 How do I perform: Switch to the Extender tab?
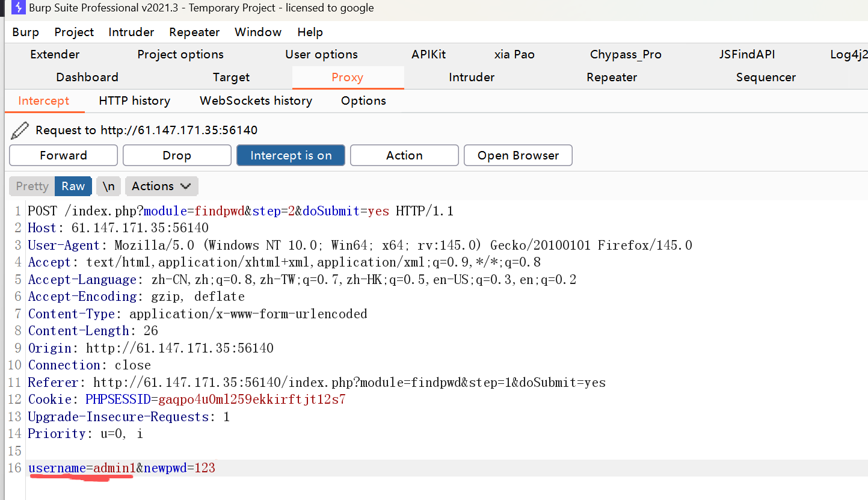coord(55,55)
